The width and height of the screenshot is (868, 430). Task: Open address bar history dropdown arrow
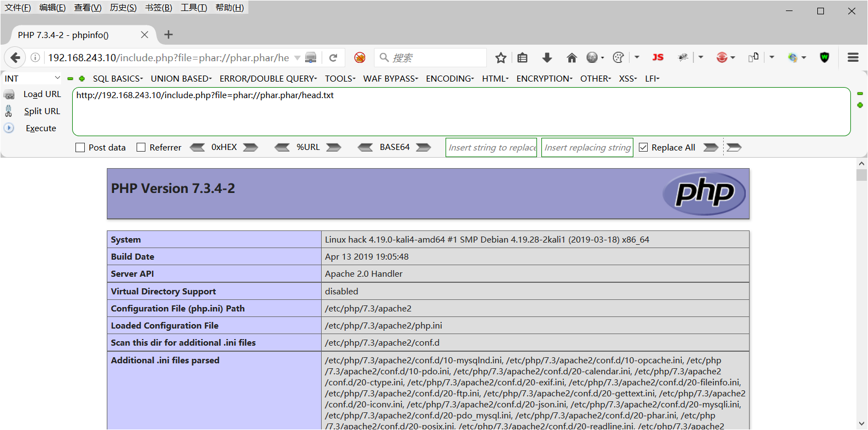coord(297,57)
